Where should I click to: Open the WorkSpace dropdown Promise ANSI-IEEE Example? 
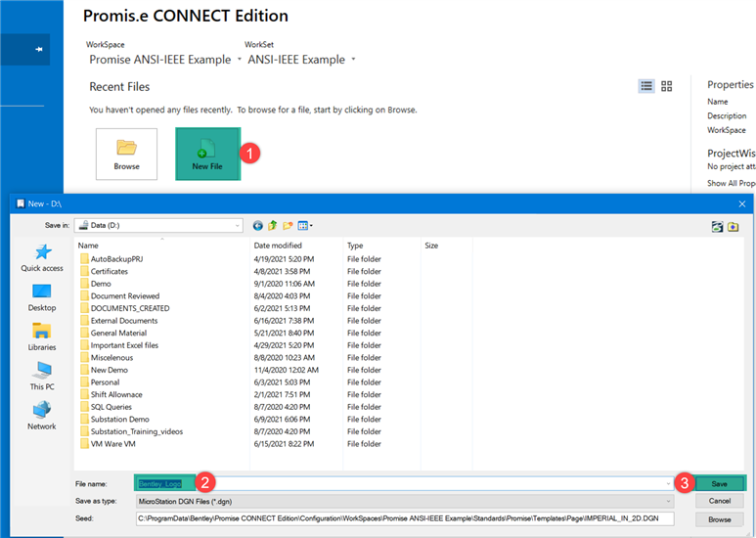pyautogui.click(x=164, y=60)
